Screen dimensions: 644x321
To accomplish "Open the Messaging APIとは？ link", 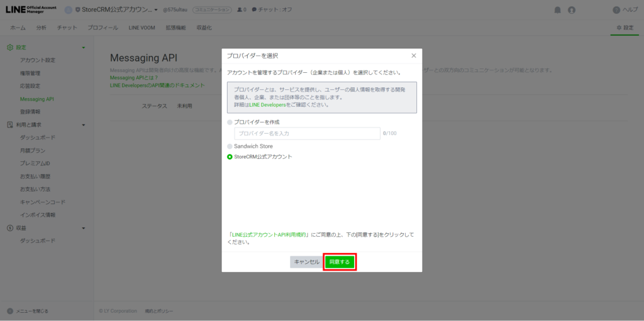I will [134, 78].
